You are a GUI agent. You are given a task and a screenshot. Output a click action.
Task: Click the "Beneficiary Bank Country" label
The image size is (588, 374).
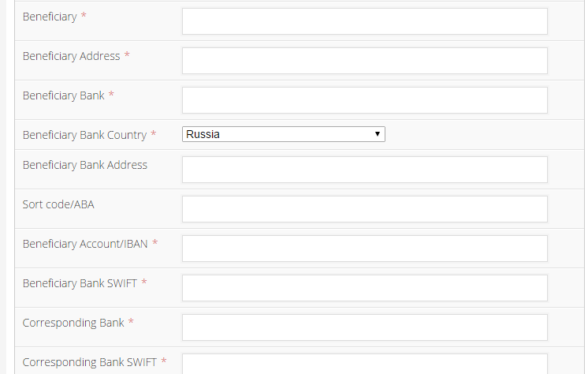[x=84, y=135]
